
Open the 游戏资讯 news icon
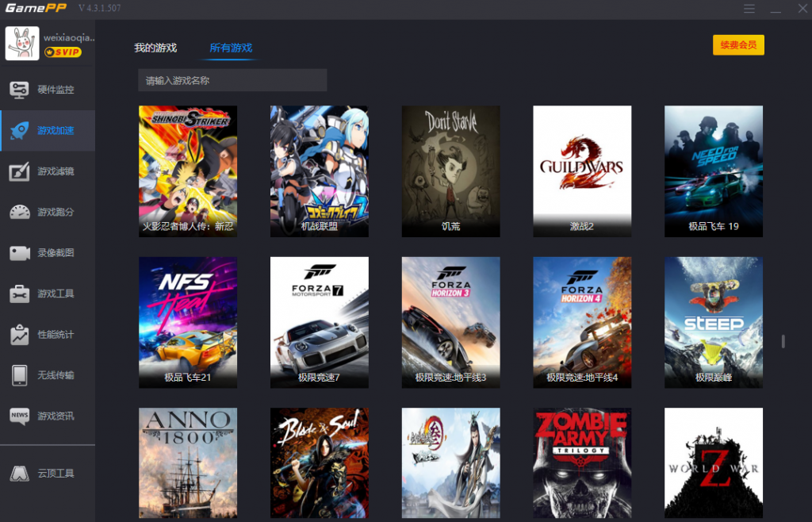20,416
